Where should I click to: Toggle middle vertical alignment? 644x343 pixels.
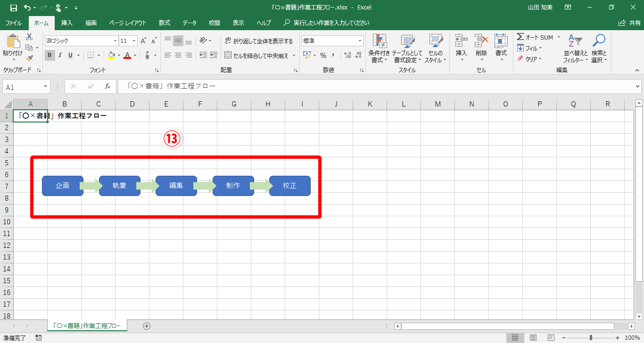[178, 41]
